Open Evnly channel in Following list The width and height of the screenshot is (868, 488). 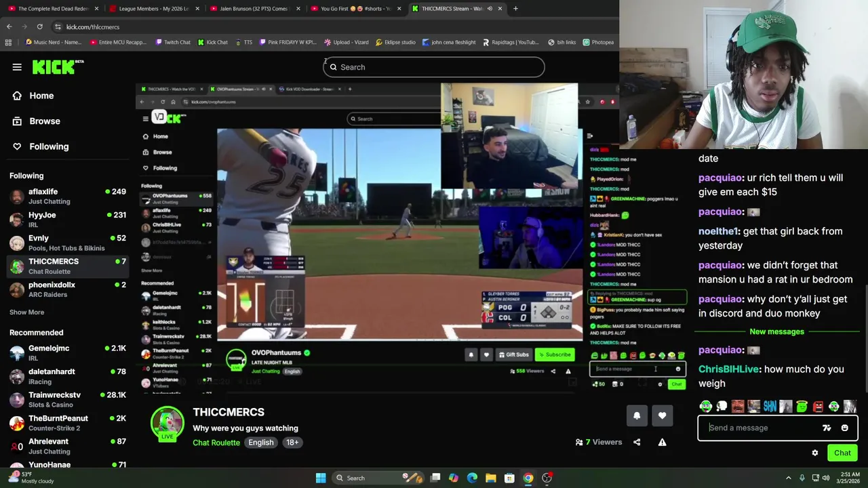click(68, 243)
